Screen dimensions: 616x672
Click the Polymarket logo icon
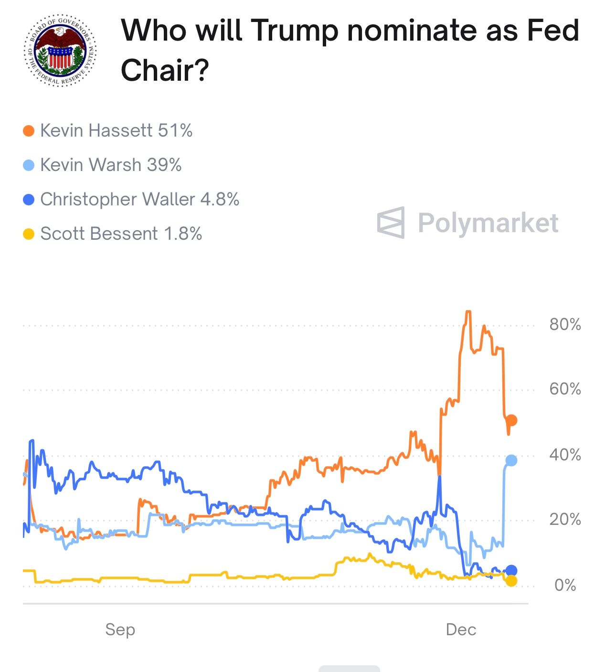(x=391, y=223)
